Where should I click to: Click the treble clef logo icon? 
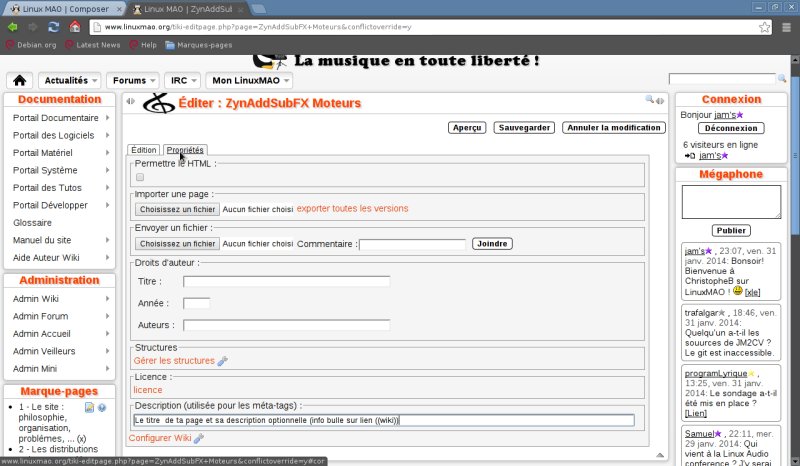pos(159,104)
